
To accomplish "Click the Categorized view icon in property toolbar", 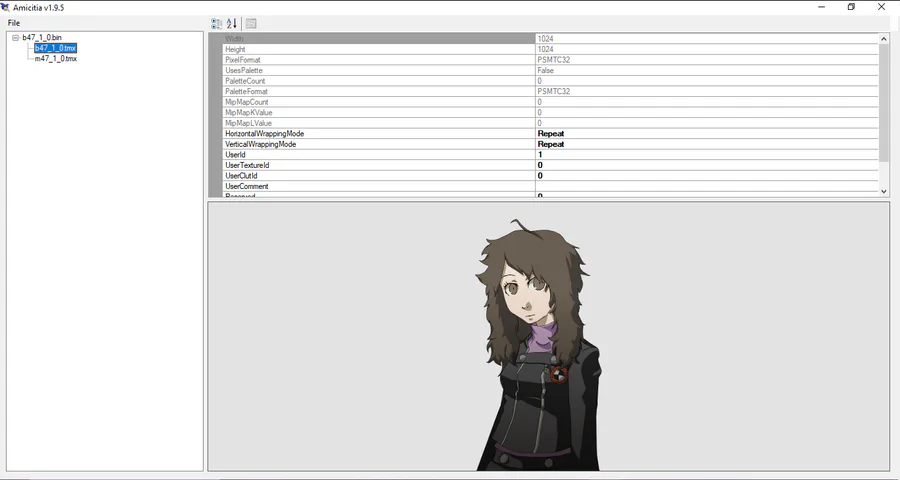I will (216, 24).
